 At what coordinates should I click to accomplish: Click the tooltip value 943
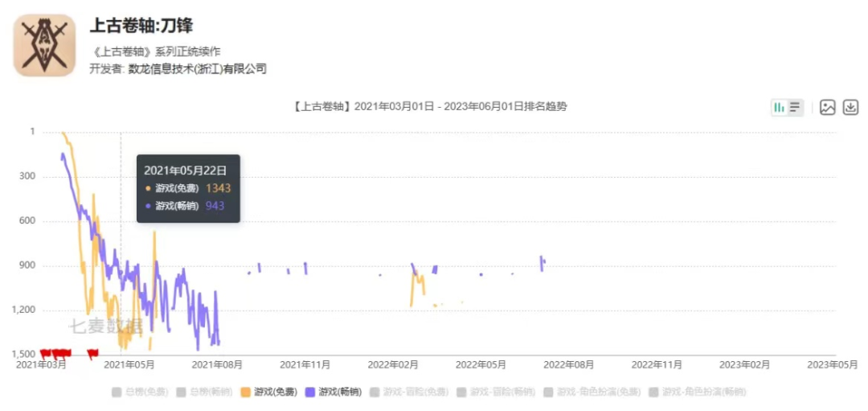215,206
